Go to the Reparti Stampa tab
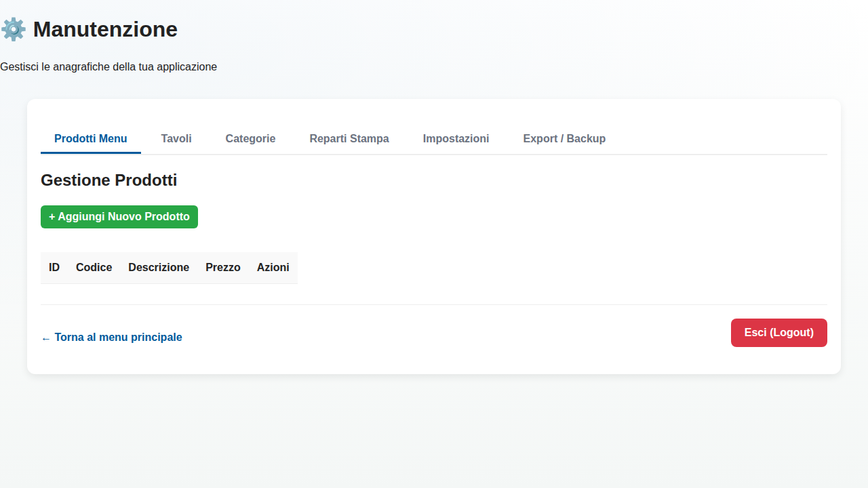The height and width of the screenshot is (488, 868). 349,139
